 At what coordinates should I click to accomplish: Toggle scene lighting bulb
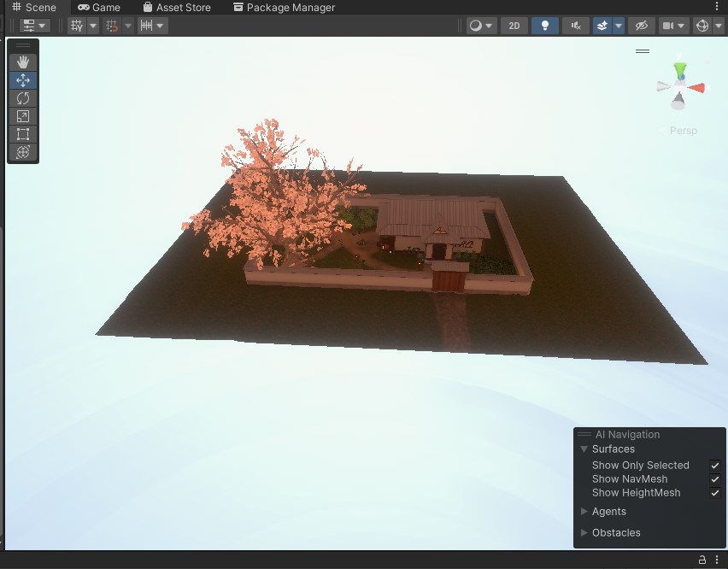click(545, 26)
